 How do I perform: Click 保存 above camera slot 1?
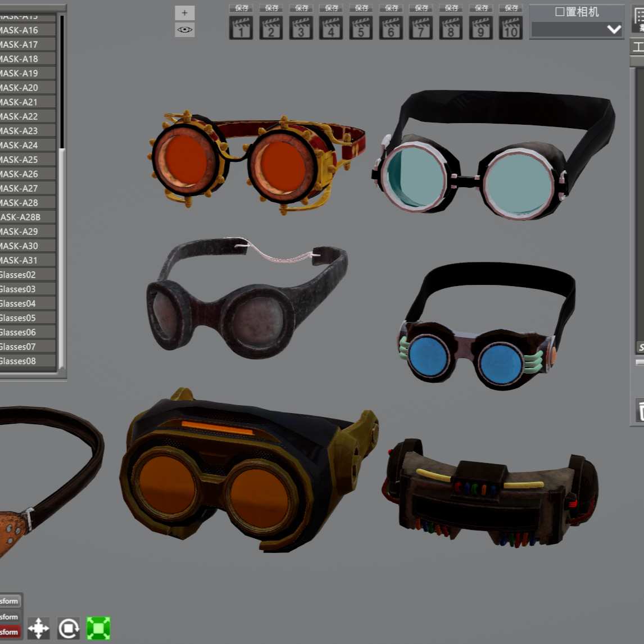pos(241,8)
